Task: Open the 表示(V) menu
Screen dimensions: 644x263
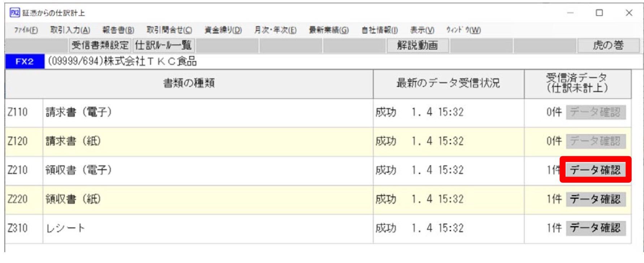Action: click(x=422, y=31)
